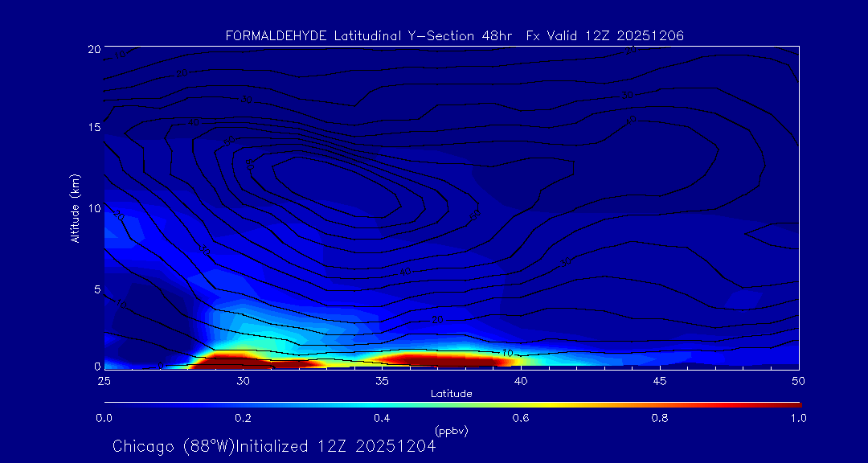
Task: Click the Latitude x-axis label
Action: [449, 394]
